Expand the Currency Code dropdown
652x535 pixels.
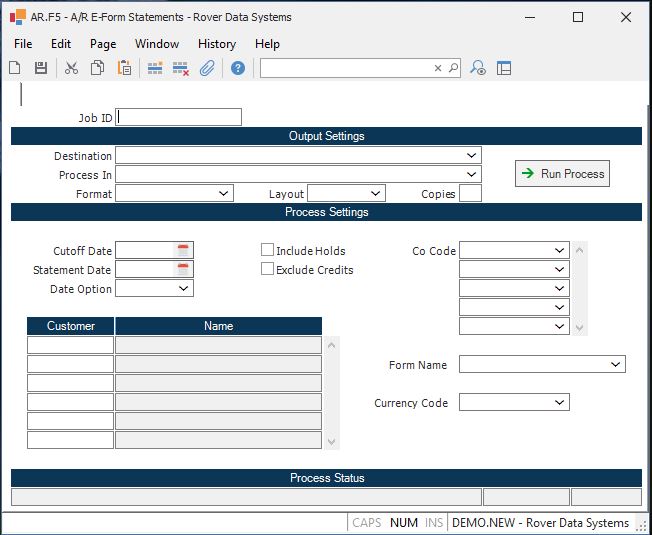tap(559, 402)
